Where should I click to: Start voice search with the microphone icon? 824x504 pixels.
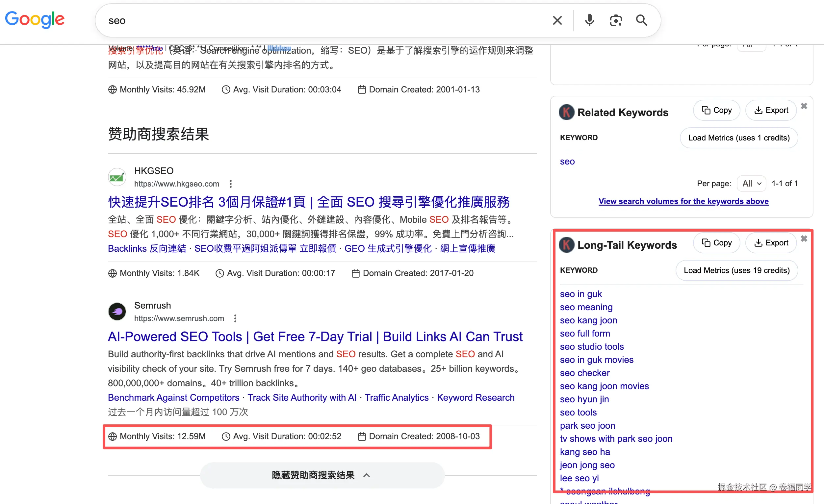pos(589,20)
